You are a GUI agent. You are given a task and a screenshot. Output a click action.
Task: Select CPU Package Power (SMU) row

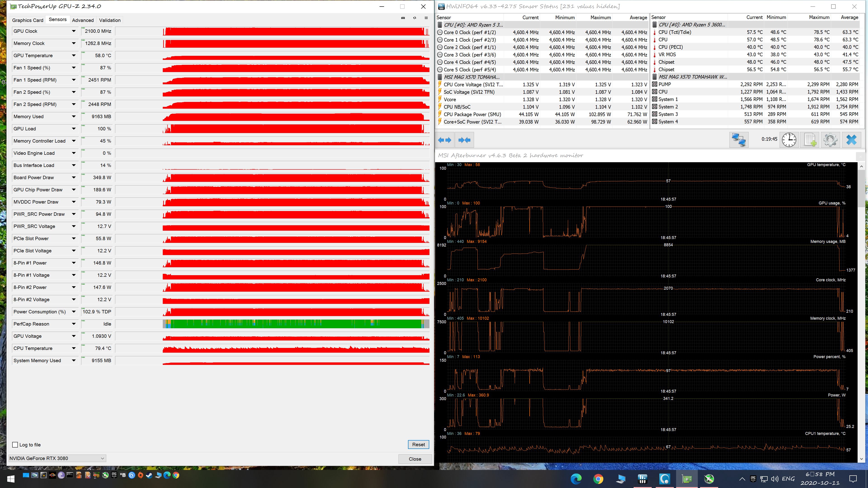[x=542, y=114]
